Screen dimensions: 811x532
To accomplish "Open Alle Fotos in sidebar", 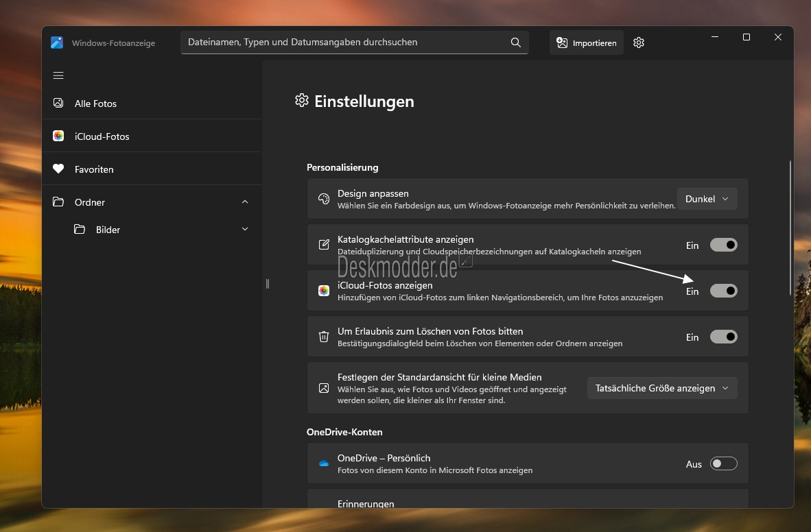I will (95, 104).
